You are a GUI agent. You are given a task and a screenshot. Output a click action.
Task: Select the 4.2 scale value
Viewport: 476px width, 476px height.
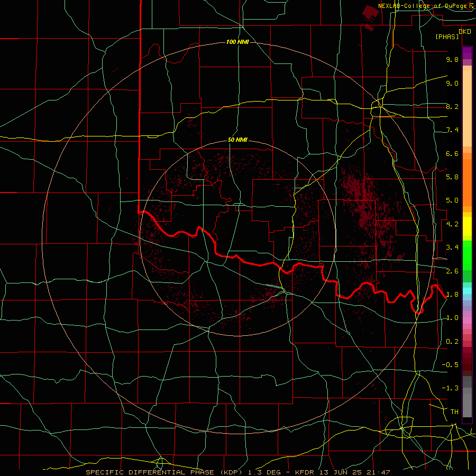452,224
